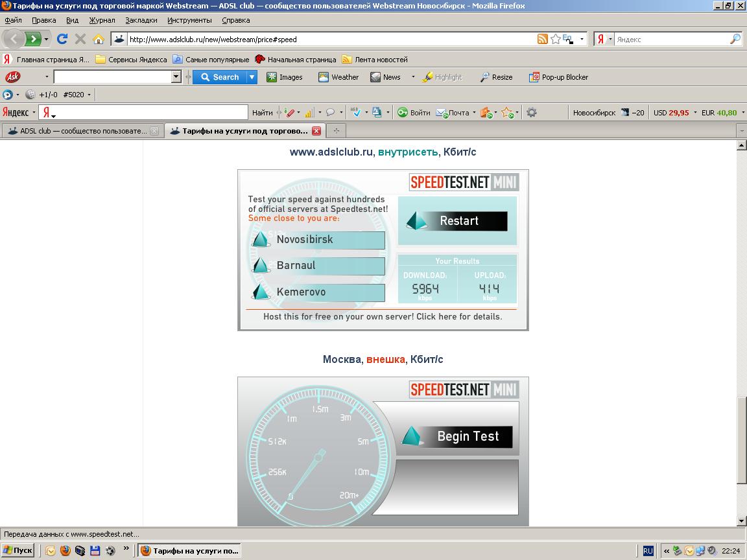
Task: Open the Лента новостей bookmark
Action: point(375,60)
